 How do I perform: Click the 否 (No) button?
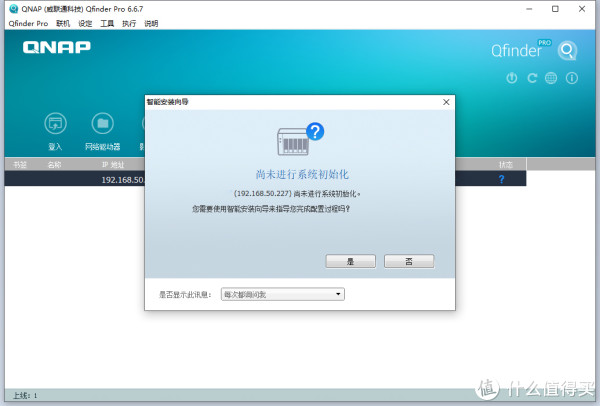pos(409,260)
